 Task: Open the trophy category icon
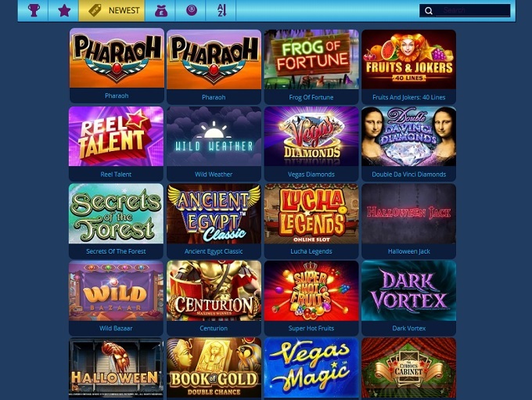pos(34,10)
